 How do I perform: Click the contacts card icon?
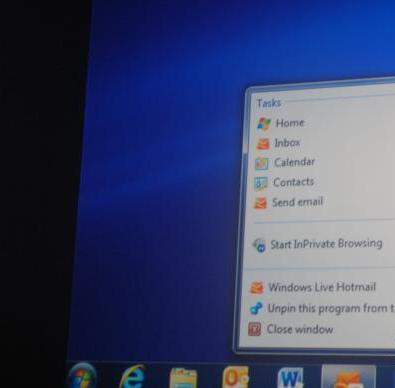point(261,183)
